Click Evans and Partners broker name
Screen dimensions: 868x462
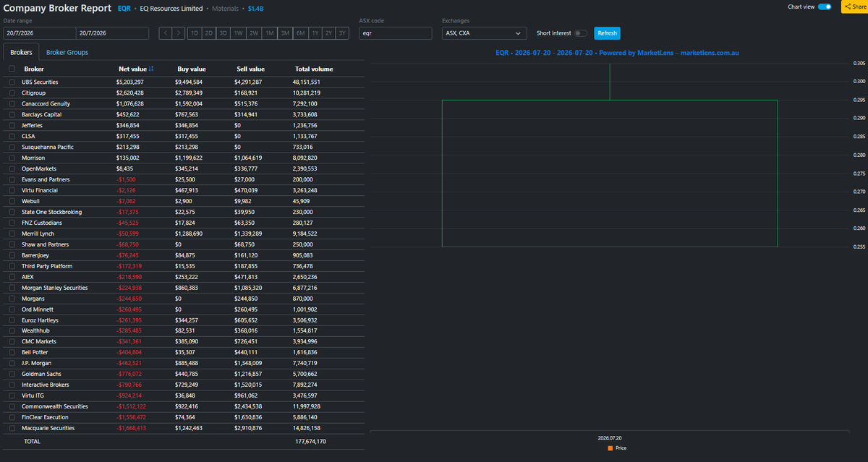click(x=44, y=179)
